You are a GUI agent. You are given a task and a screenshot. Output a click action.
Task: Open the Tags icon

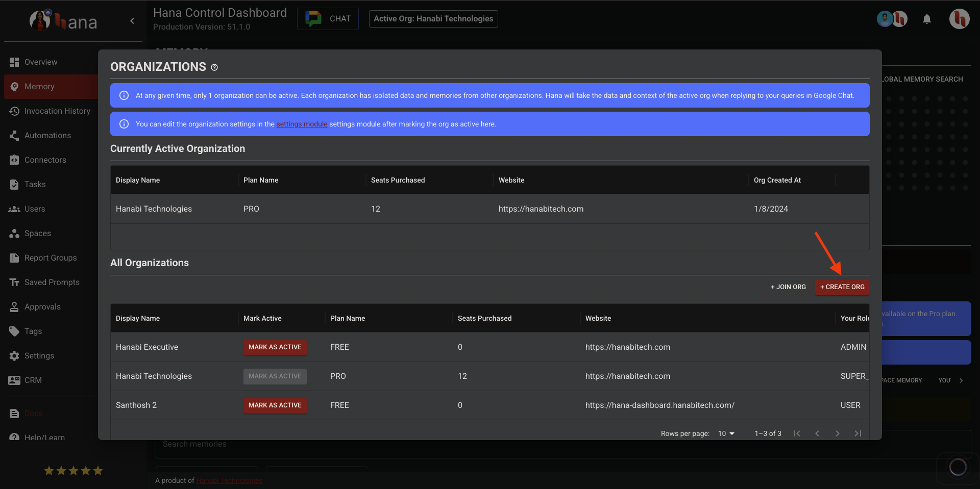pos(14,331)
